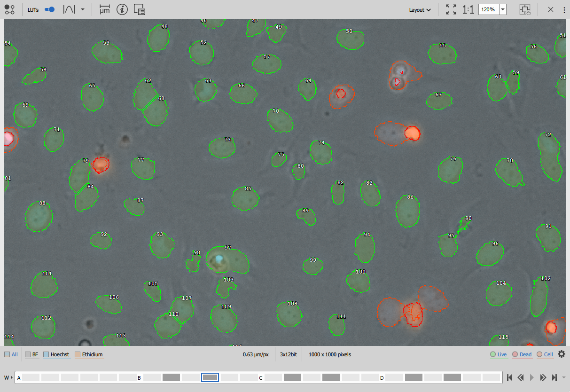
Task: Toggle the LUTs switch
Action: (x=49, y=9)
